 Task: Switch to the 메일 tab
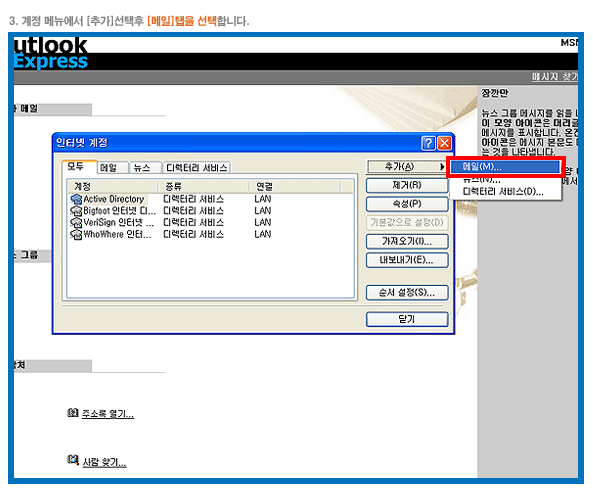point(112,168)
